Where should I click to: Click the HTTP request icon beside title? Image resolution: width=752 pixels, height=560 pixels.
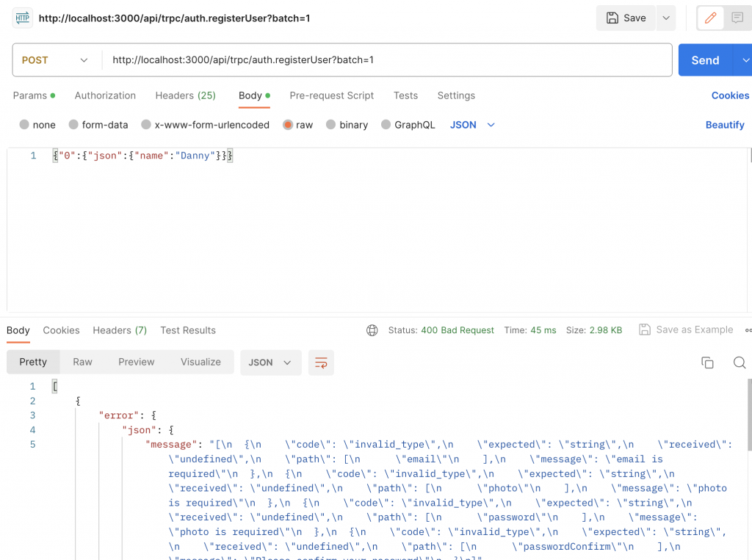[23, 18]
